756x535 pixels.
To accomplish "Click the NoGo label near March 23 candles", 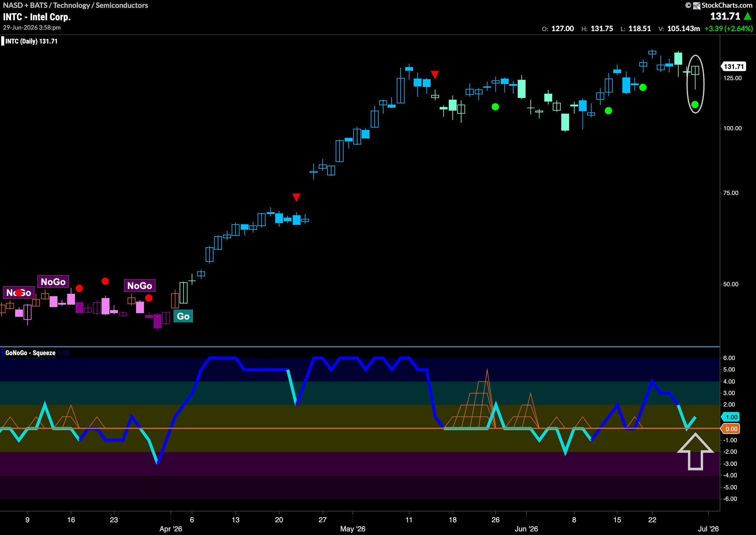I will pyautogui.click(x=140, y=286).
